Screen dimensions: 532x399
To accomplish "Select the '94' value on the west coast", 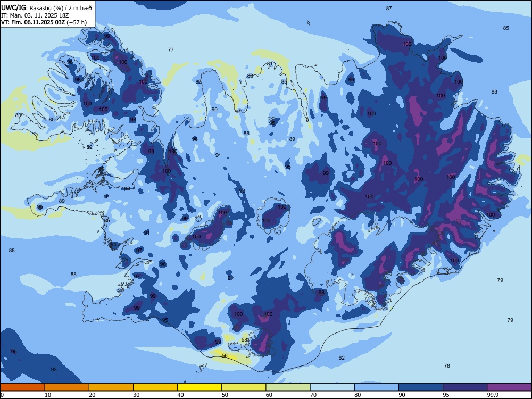I will [114, 245].
